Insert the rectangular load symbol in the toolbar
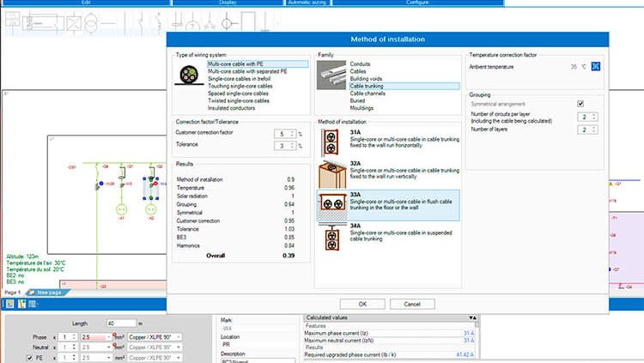Viewport: 644px width, 363px height. pos(247,21)
